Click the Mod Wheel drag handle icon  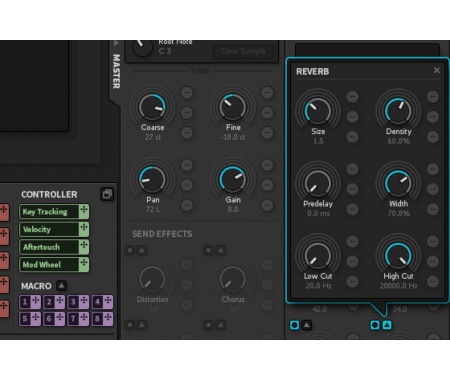click(84, 264)
